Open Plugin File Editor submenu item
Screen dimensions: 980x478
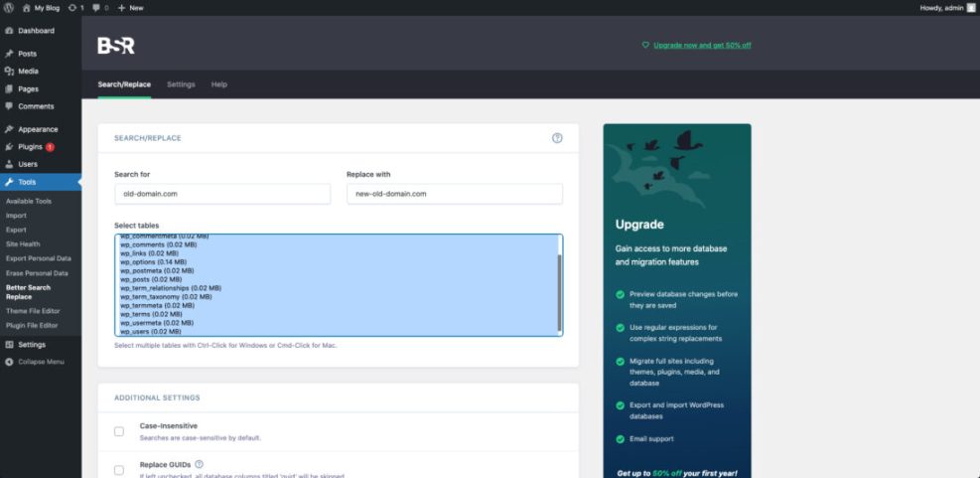(32, 325)
